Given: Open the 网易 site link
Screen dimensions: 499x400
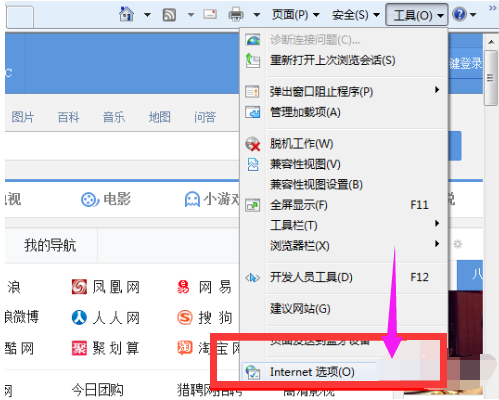Looking at the screenshot, I should [215, 287].
